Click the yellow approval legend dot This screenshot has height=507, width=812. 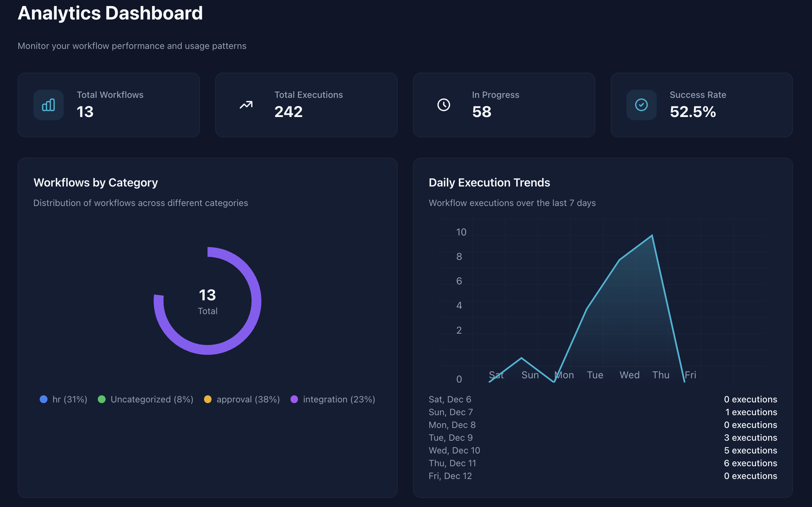(x=208, y=399)
